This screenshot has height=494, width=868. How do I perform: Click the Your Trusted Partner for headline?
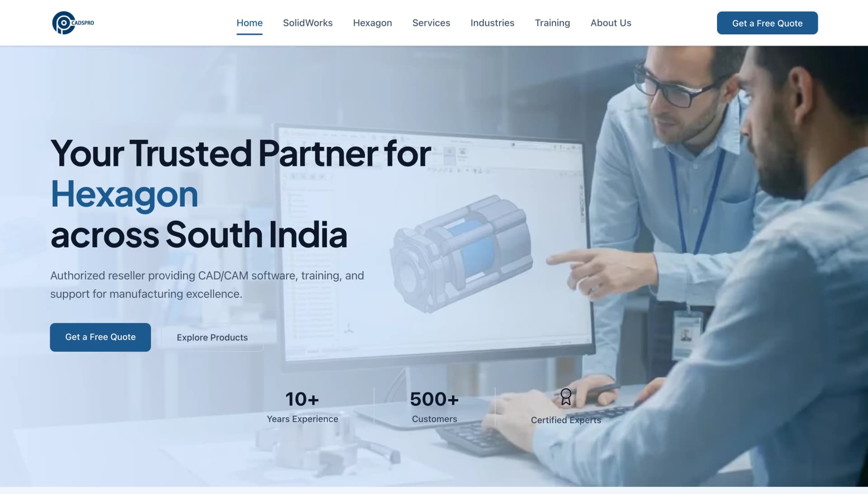pyautogui.click(x=241, y=153)
